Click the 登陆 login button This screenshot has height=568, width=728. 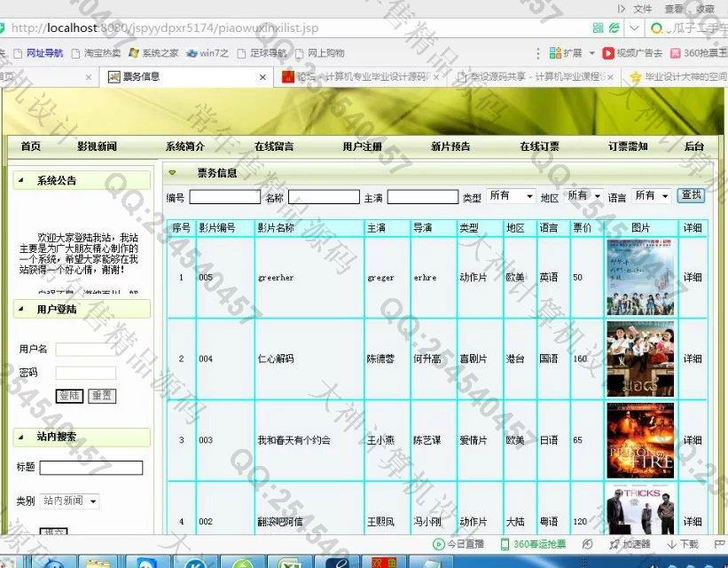coord(70,396)
